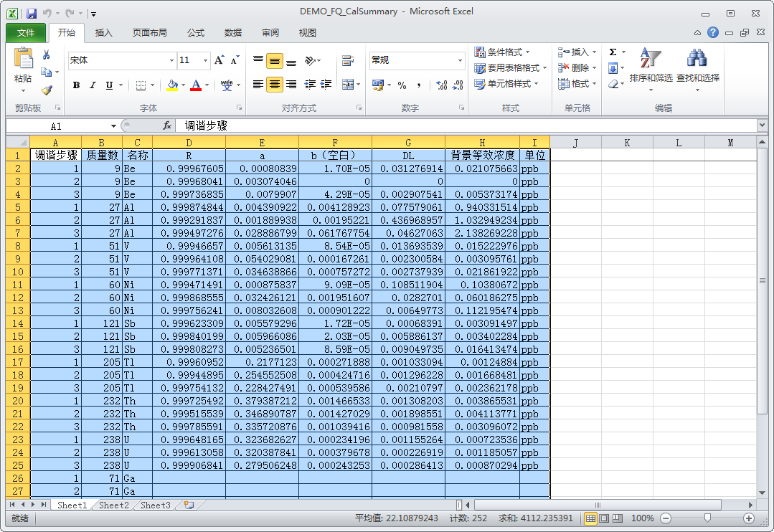Apply comma style number format

tap(419, 85)
